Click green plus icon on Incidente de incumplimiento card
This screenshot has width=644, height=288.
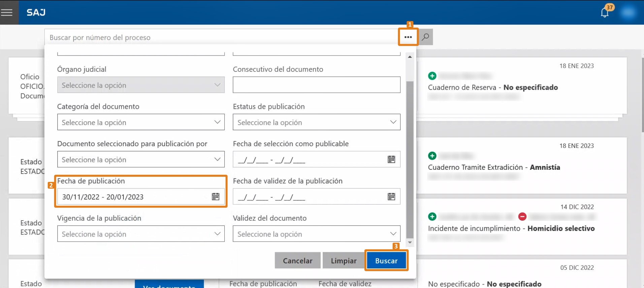click(x=432, y=217)
